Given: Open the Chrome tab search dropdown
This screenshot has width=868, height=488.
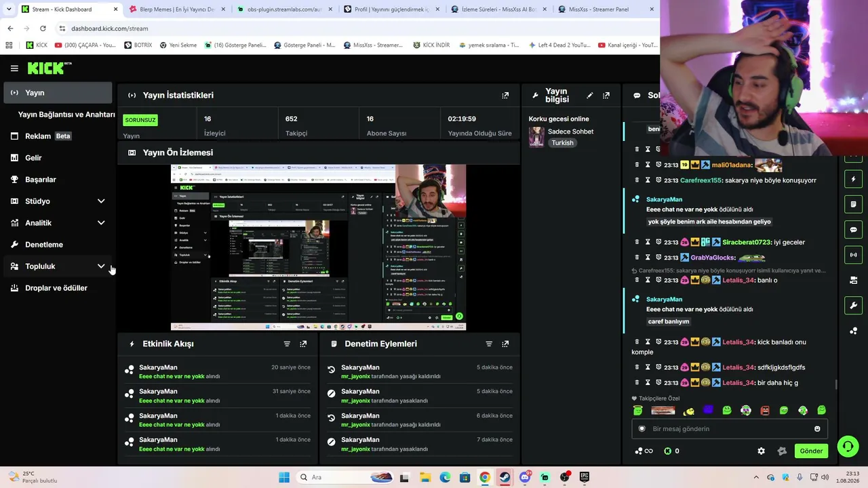Looking at the screenshot, I should [9, 9].
